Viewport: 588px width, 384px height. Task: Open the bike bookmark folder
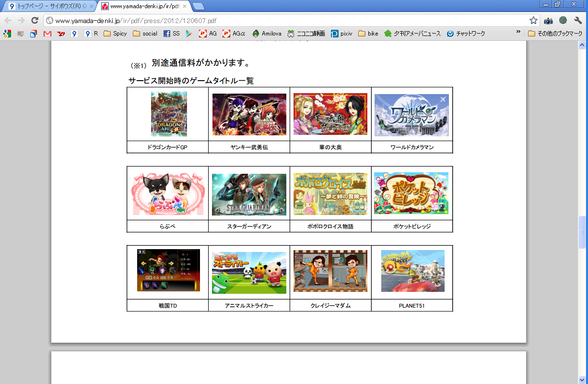click(x=368, y=34)
